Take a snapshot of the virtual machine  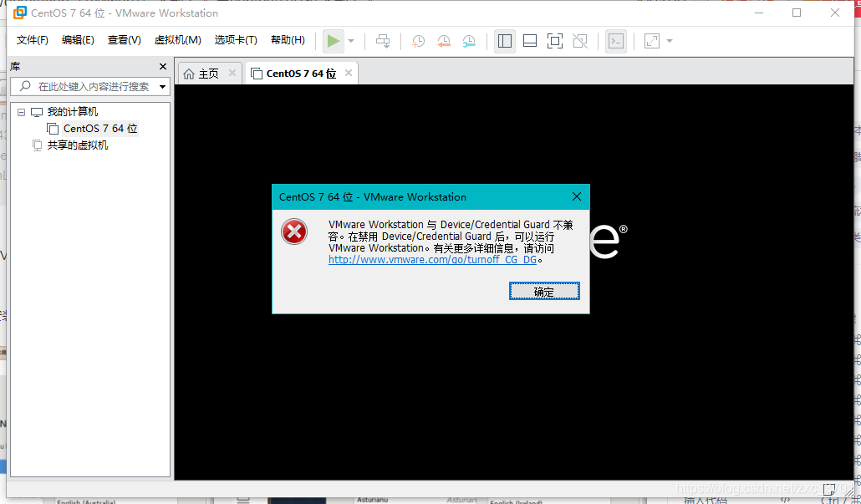tap(418, 41)
